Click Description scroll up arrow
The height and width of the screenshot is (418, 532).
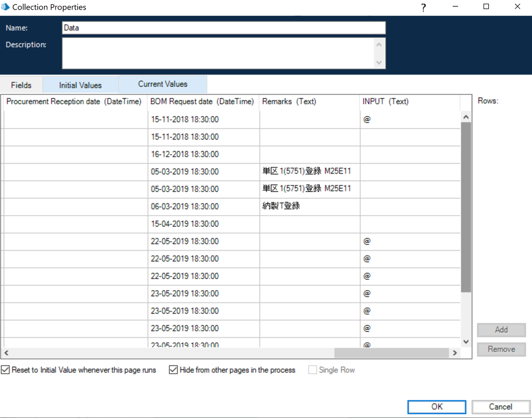pyautogui.click(x=379, y=45)
